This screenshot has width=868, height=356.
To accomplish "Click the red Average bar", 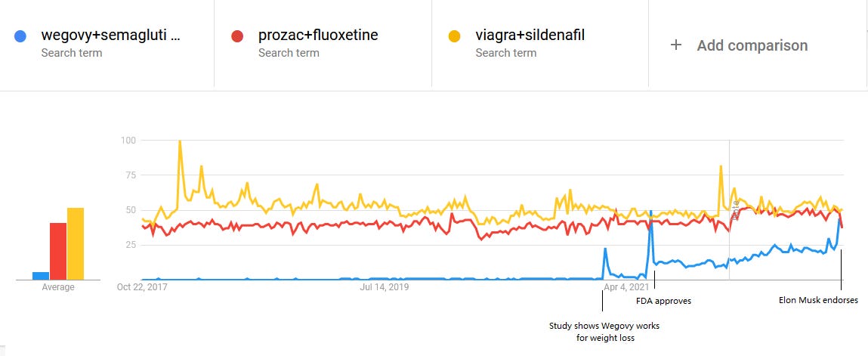I will pyautogui.click(x=58, y=252).
